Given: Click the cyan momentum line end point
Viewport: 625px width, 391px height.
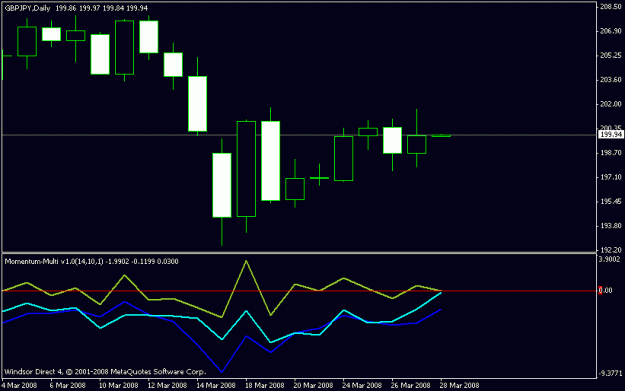Looking at the screenshot, I should click(440, 293).
